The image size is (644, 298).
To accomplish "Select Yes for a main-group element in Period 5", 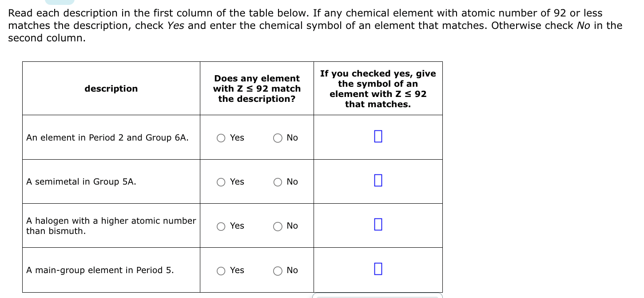I will click(x=221, y=270).
